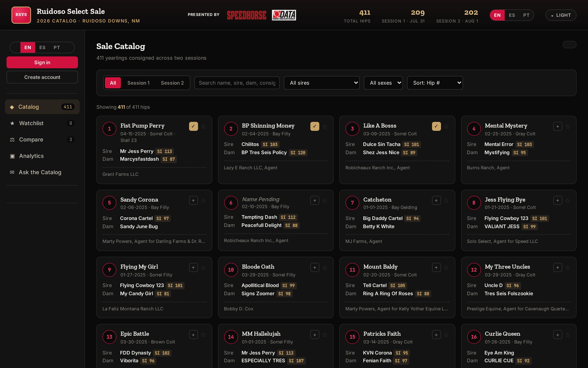588x368 pixels.
Task: Add Mount Baldy to compare
Action: tap(436, 268)
